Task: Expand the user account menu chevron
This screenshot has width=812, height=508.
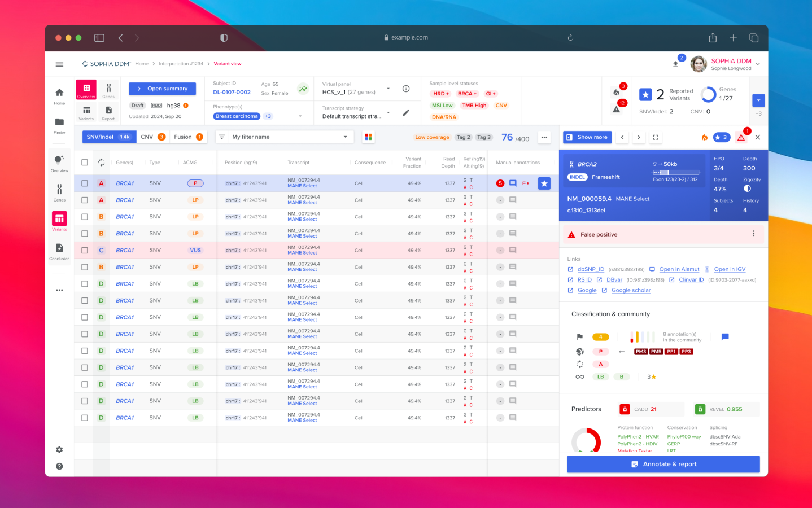Action: coord(758,64)
